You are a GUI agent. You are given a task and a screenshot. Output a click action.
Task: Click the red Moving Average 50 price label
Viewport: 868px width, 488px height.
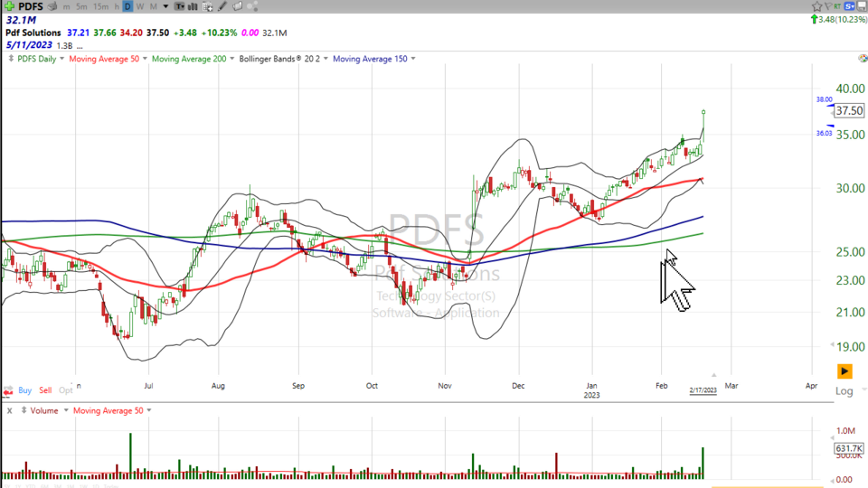[104, 59]
